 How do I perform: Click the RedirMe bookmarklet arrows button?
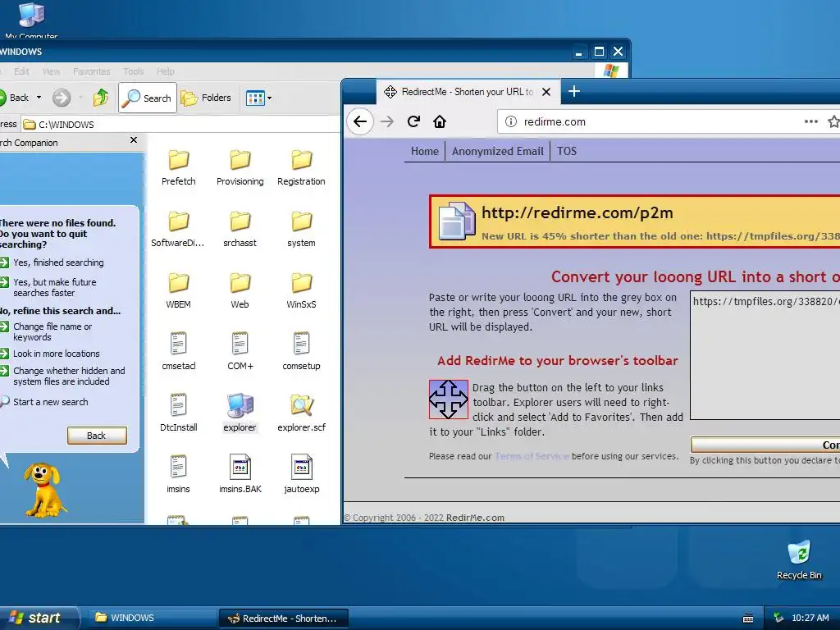click(x=449, y=399)
